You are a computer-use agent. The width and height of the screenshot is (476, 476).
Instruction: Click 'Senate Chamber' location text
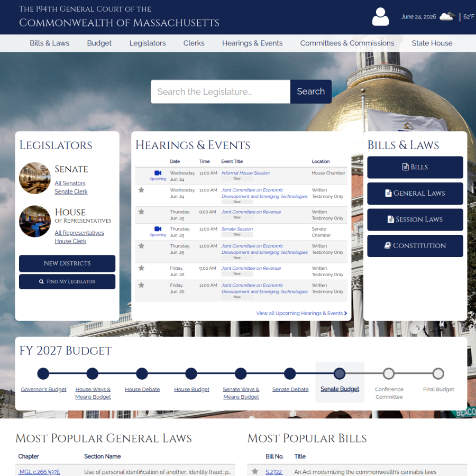321,232
